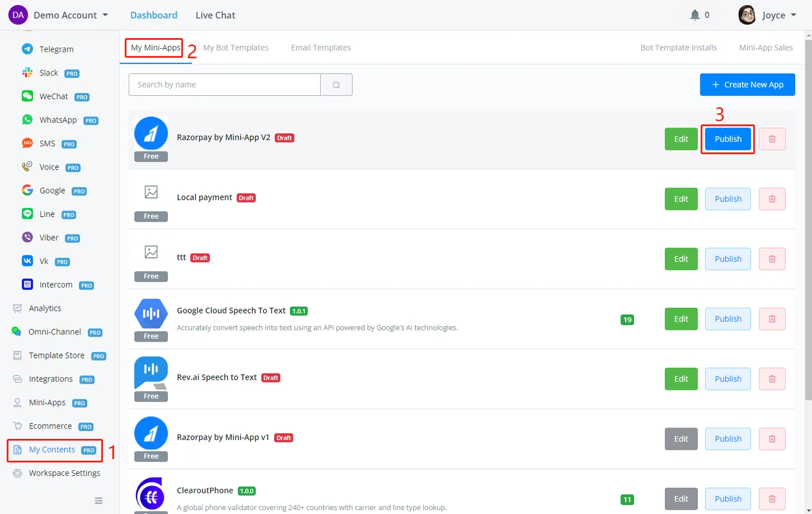Viewport: 812px width, 514px height.
Task: Edit Razorpay by Mini-App V2
Action: [681, 139]
